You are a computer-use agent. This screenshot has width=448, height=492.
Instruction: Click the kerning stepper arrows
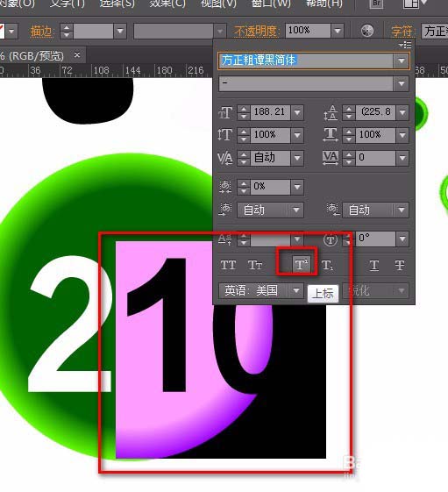[244, 158]
